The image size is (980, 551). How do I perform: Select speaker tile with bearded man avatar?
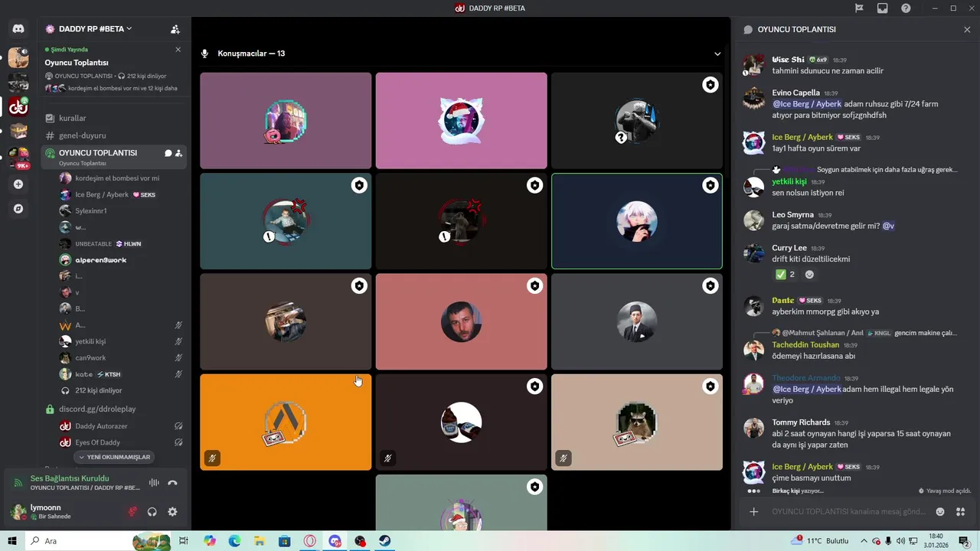[x=461, y=321]
